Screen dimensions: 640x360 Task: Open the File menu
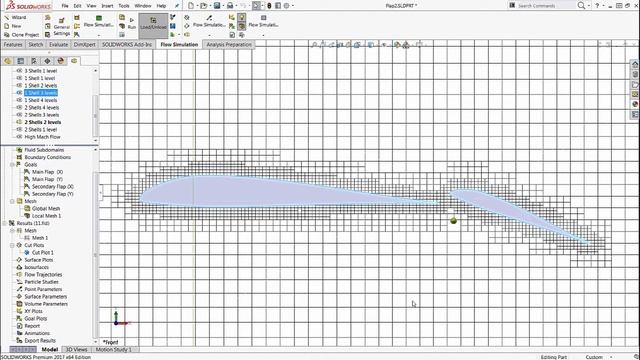(x=65, y=6)
